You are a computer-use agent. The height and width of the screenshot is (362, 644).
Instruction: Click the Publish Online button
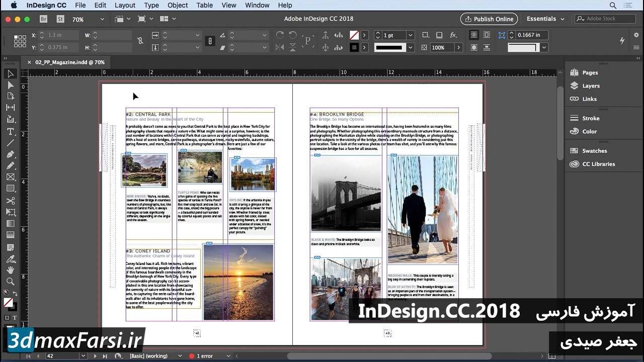click(x=489, y=19)
